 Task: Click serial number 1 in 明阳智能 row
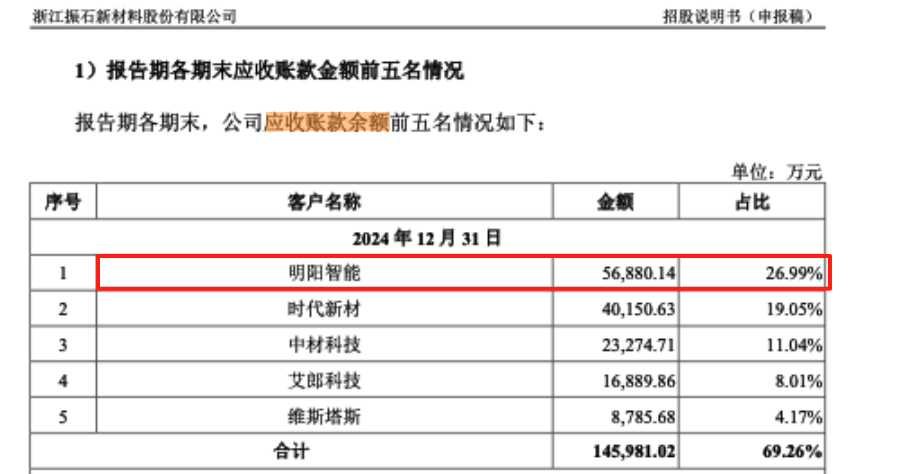click(63, 273)
